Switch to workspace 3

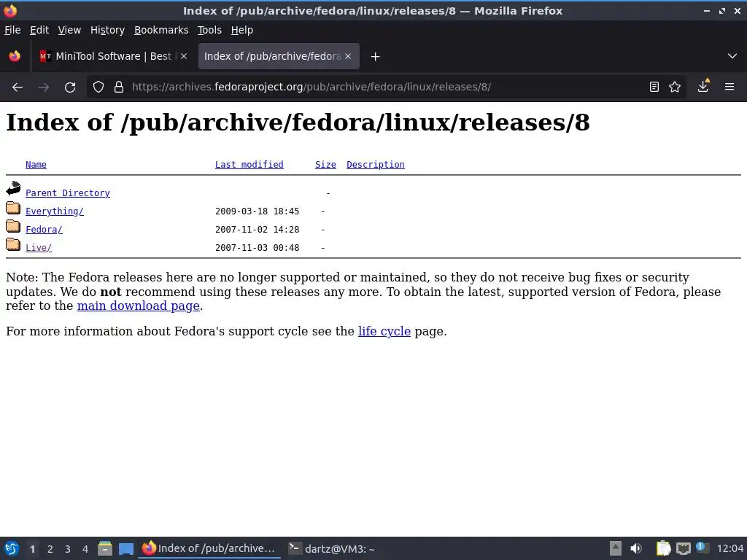[68, 549]
